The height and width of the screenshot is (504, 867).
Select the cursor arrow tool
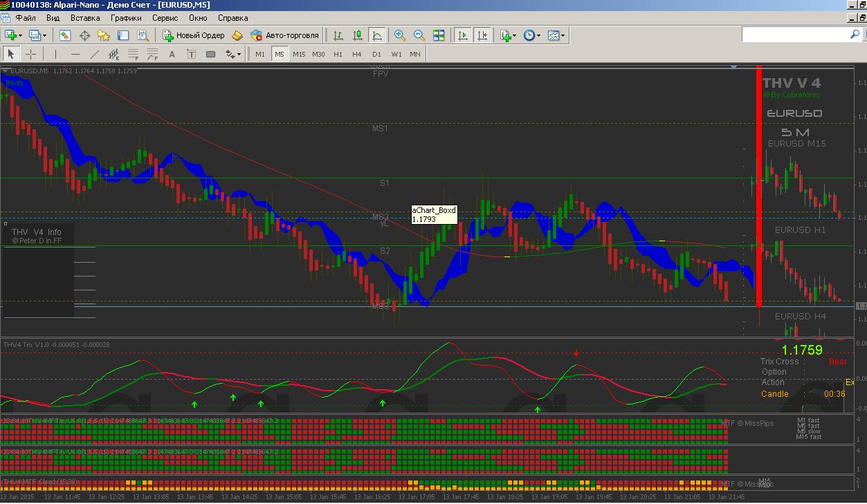(11, 54)
